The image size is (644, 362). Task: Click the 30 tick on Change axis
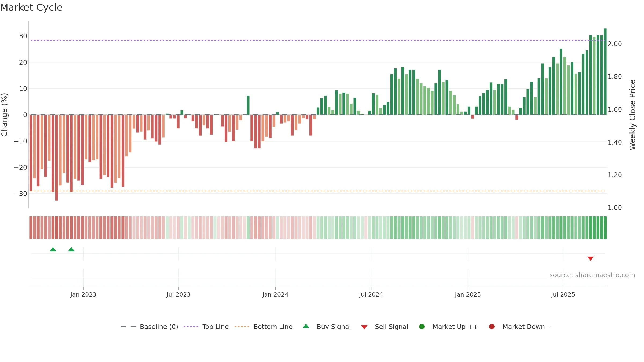23,36
